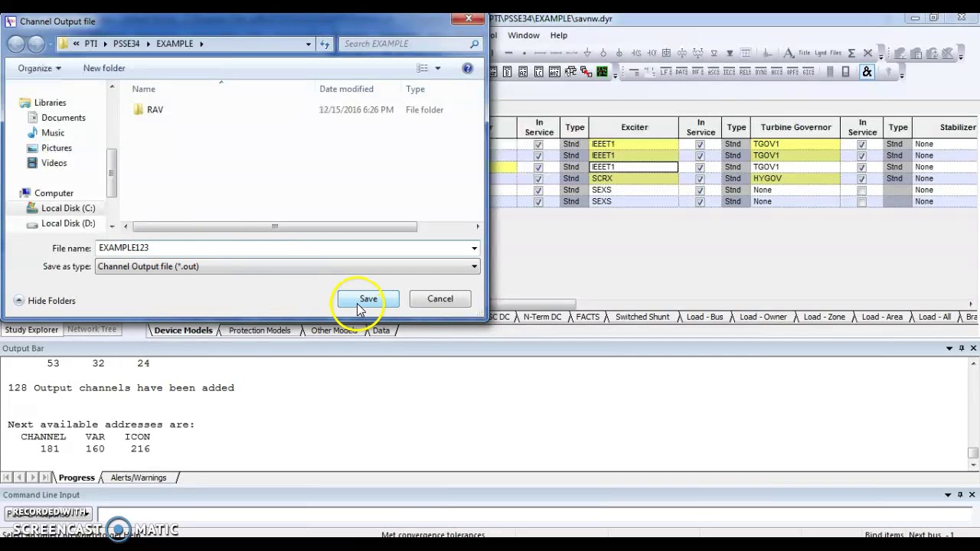Switch to the Study Explorer tab

(x=31, y=330)
